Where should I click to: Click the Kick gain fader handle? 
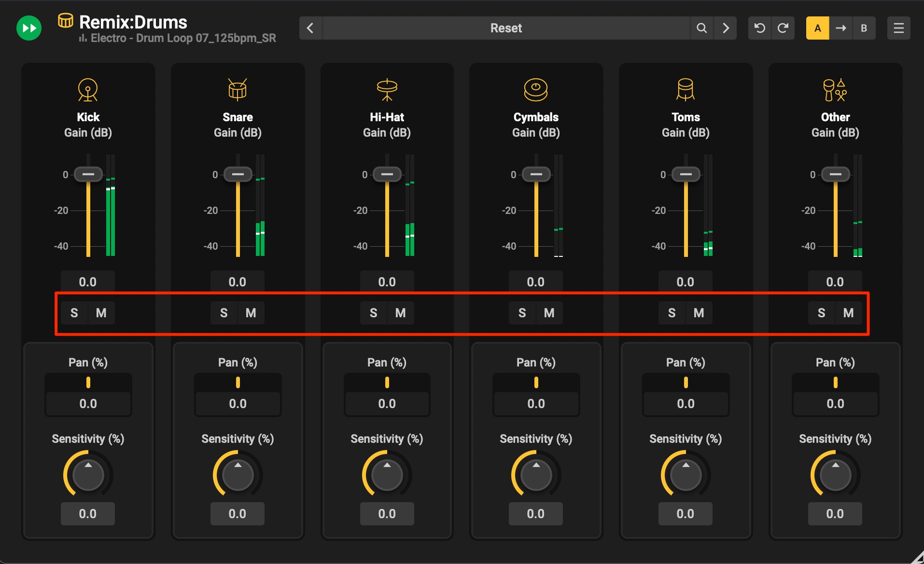click(88, 174)
